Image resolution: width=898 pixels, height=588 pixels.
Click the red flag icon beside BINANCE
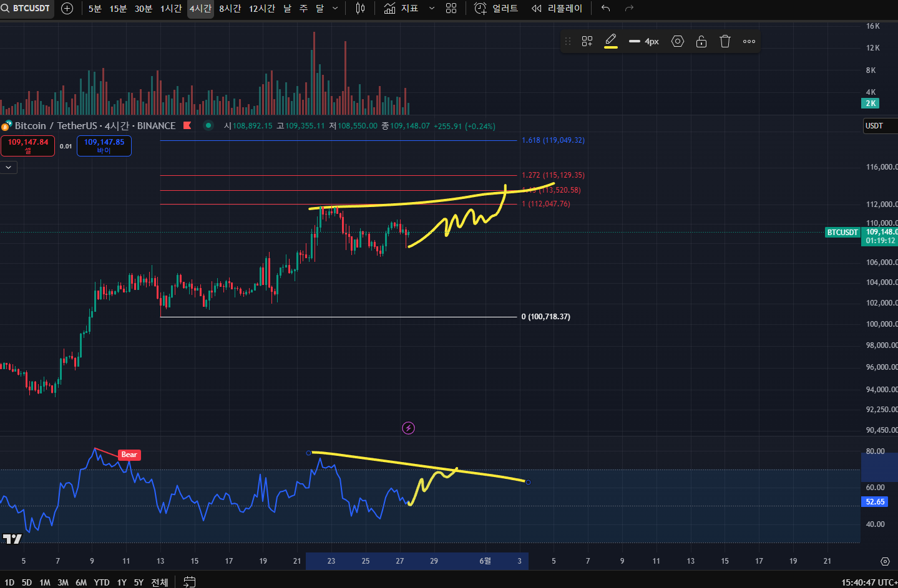point(187,125)
